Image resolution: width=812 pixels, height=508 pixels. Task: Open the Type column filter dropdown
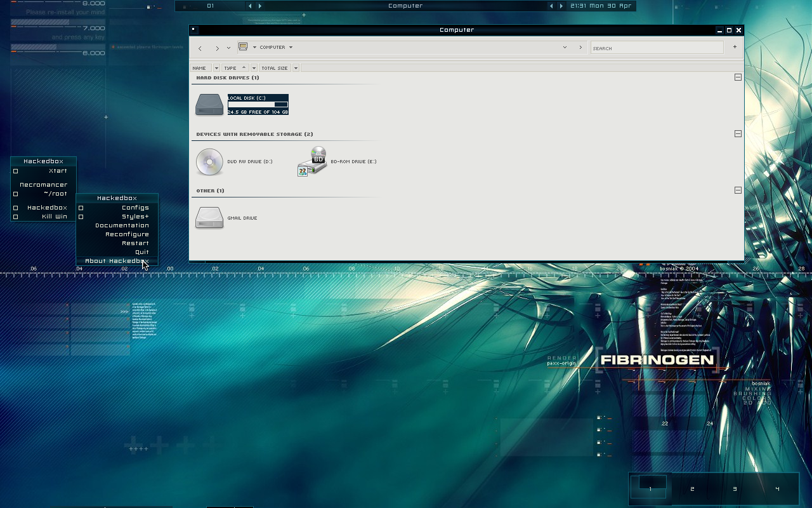click(254, 68)
